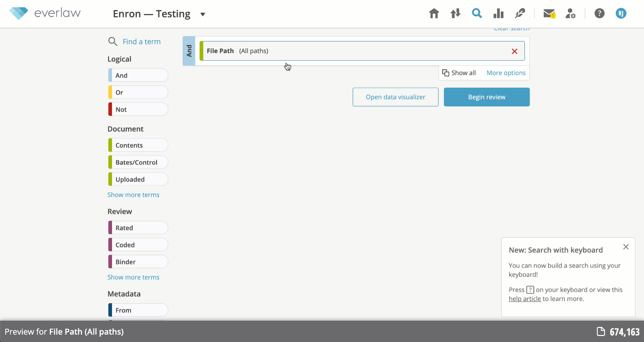
Task: Add the Or logical term
Action: (x=138, y=92)
